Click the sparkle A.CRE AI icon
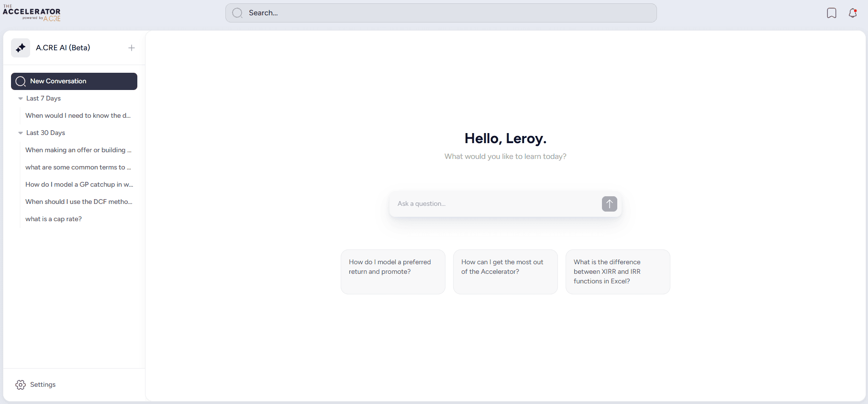Screen dimensions: 868x404 pyautogui.click(x=21, y=48)
